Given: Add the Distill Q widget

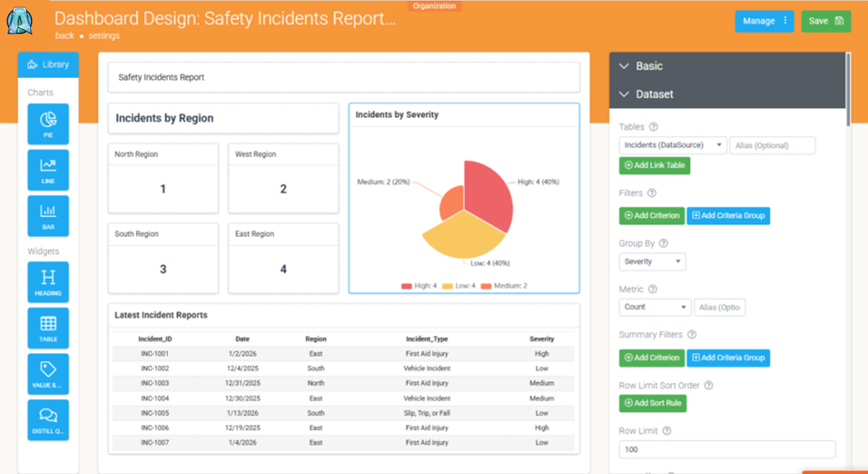Looking at the screenshot, I should [48, 420].
